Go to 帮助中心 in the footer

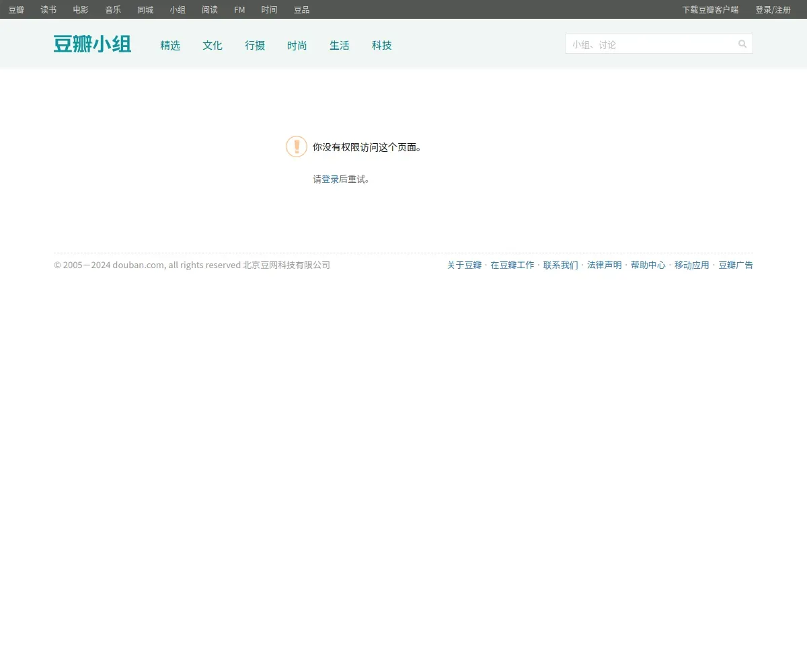(x=648, y=265)
